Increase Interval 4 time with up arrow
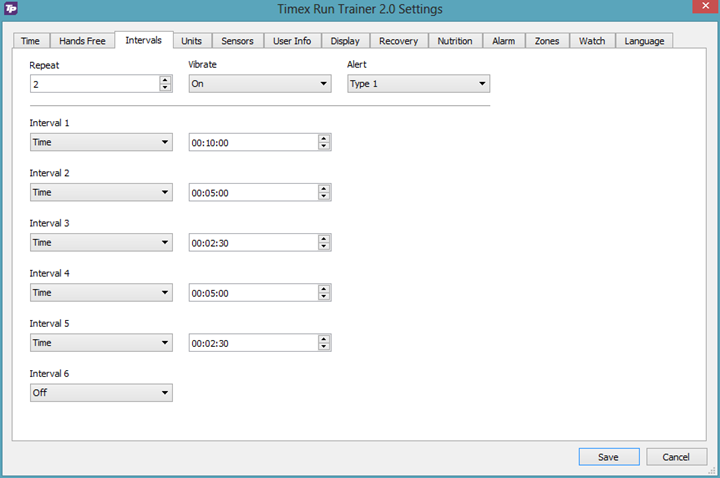This screenshot has height=478, width=720. (324, 289)
